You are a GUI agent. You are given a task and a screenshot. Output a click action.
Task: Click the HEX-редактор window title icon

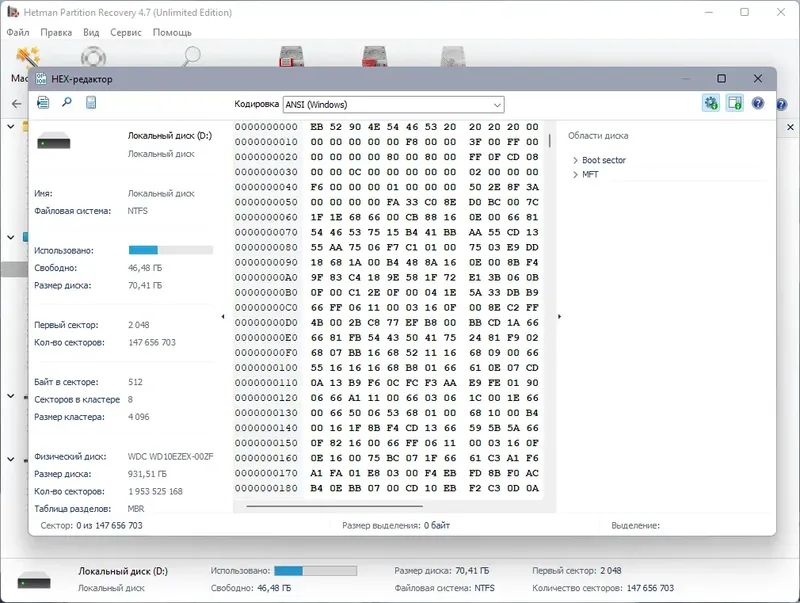tap(41, 79)
